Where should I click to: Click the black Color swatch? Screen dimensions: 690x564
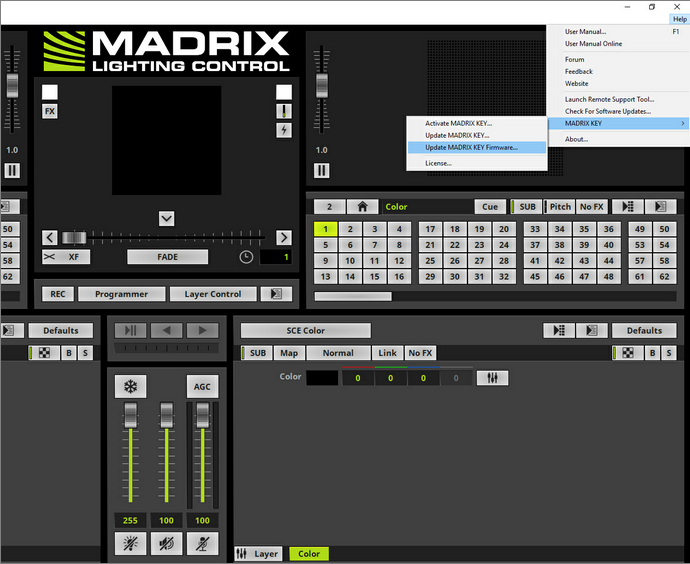322,378
